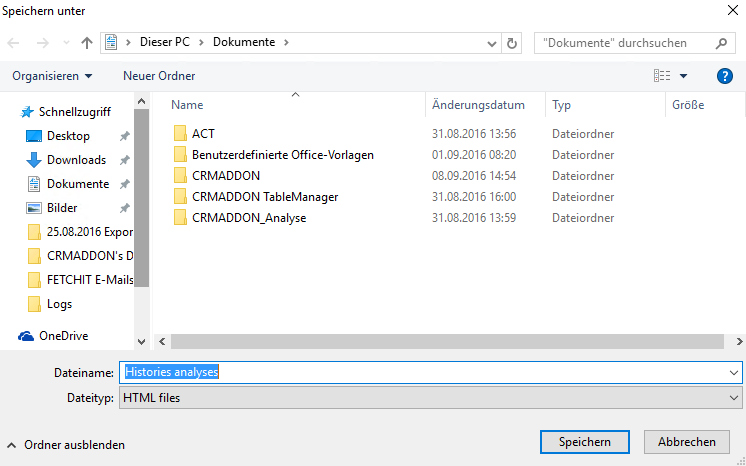This screenshot has width=746, height=466.
Task: Click the horizontal scrollbar in file list
Action: click(x=447, y=341)
